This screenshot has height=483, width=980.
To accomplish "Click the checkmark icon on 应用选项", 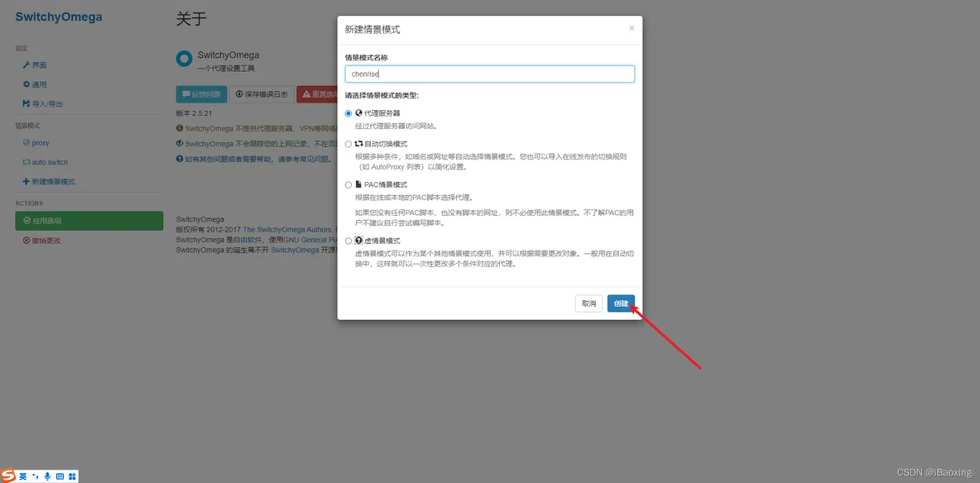I will [x=26, y=221].
